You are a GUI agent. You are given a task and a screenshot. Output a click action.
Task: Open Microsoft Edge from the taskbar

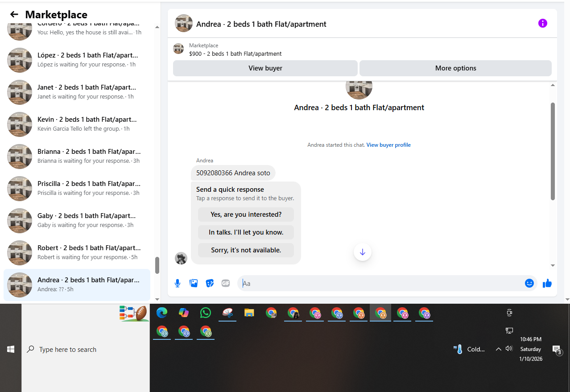coord(162,313)
